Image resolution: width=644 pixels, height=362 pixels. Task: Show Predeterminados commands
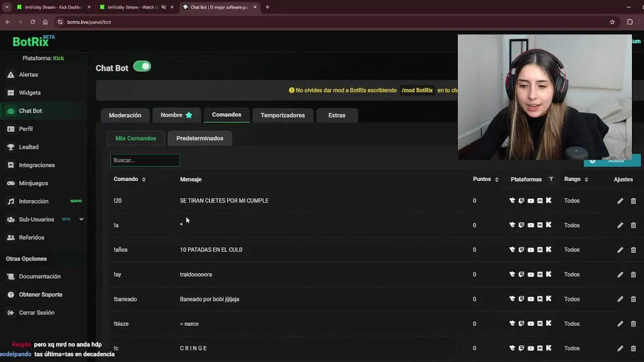tap(200, 138)
